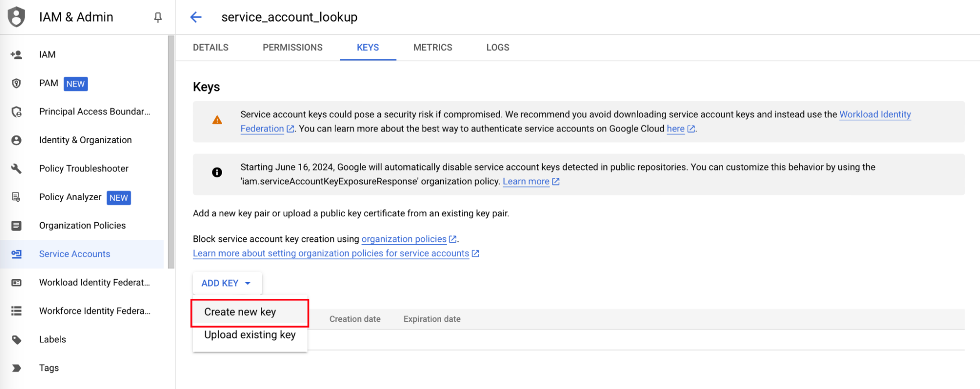Click the Policy Analyzer document icon

16,197
